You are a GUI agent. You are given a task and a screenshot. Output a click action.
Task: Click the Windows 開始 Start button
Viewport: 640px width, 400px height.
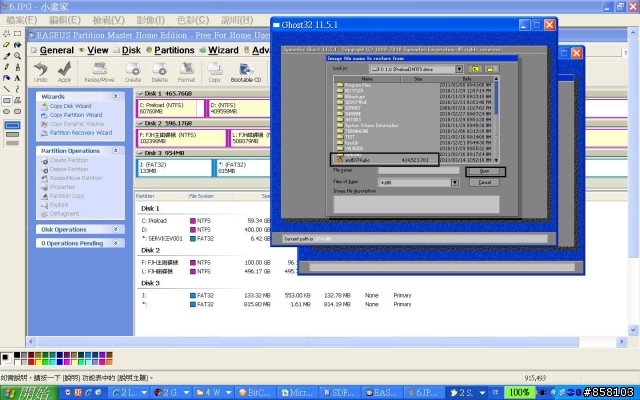pyautogui.click(x=29, y=393)
